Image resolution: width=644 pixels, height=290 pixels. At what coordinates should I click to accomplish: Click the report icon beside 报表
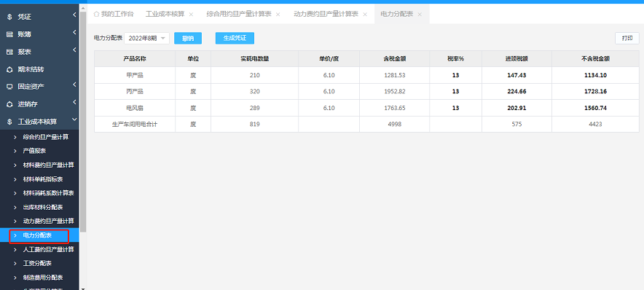9,52
